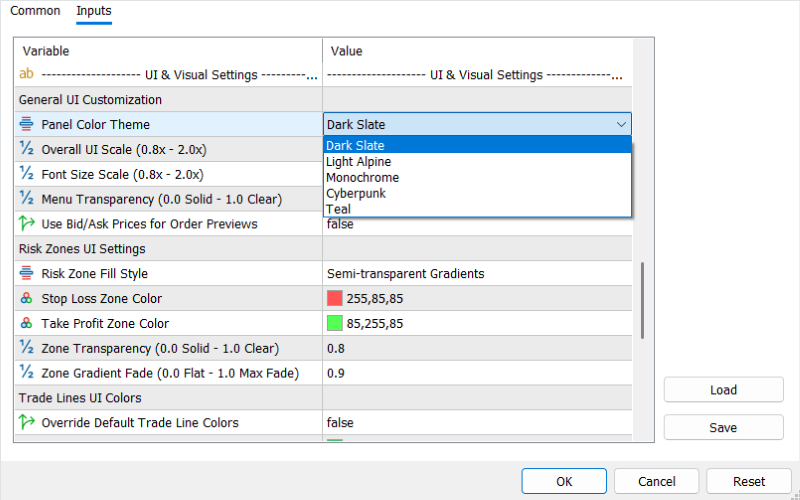This screenshot has height=500, width=800.
Task: Edit the Zone Transparency value 0.8
Action: point(336,348)
